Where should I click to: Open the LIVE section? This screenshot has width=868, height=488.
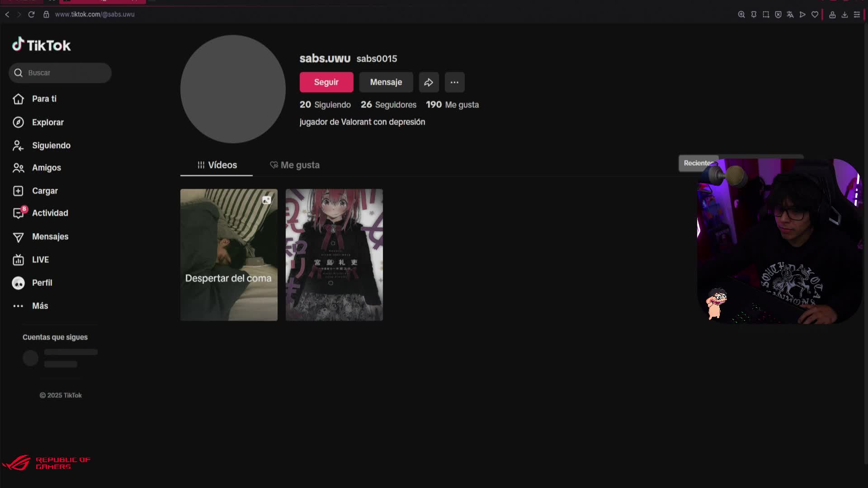tap(31, 260)
